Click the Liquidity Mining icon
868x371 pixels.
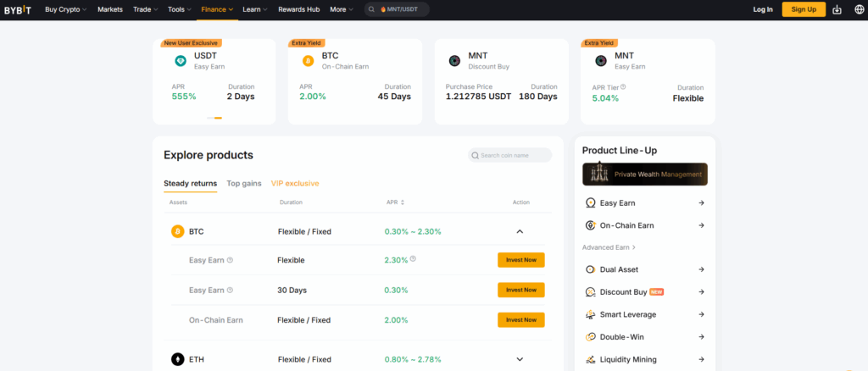(591, 359)
